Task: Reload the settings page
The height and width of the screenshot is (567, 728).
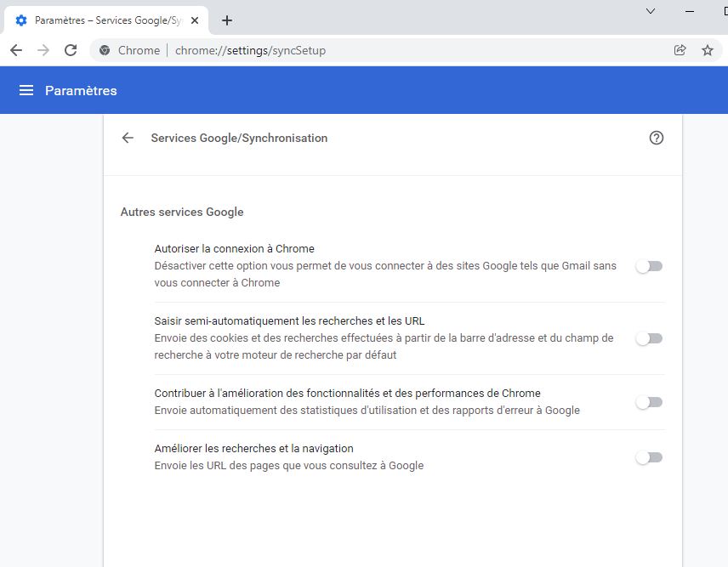Action: 71,50
